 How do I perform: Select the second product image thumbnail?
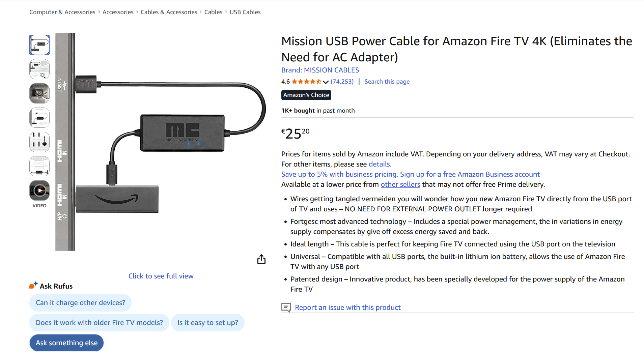39,69
